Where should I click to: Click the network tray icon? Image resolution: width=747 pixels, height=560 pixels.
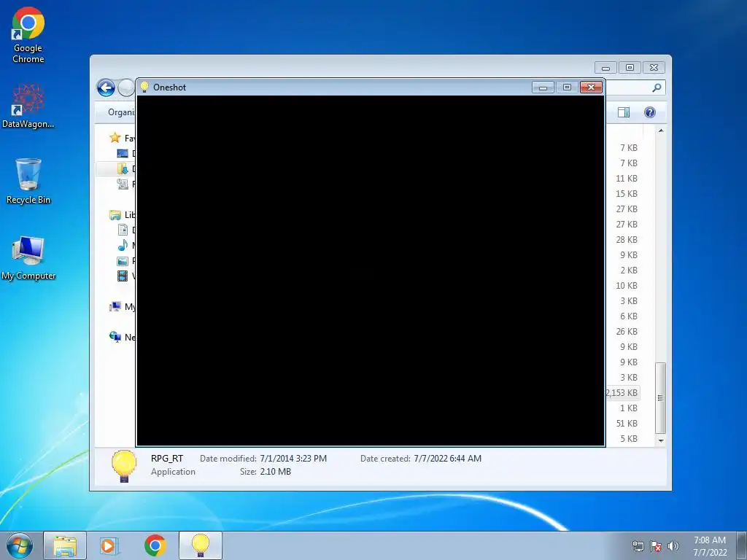638,546
